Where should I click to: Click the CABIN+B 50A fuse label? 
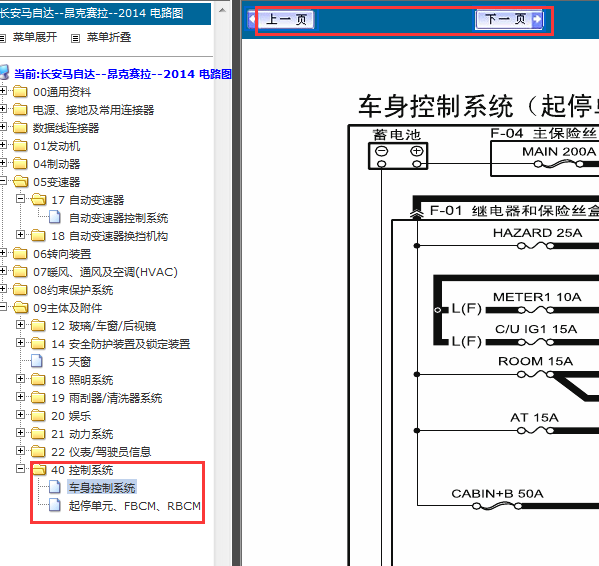coord(497,493)
